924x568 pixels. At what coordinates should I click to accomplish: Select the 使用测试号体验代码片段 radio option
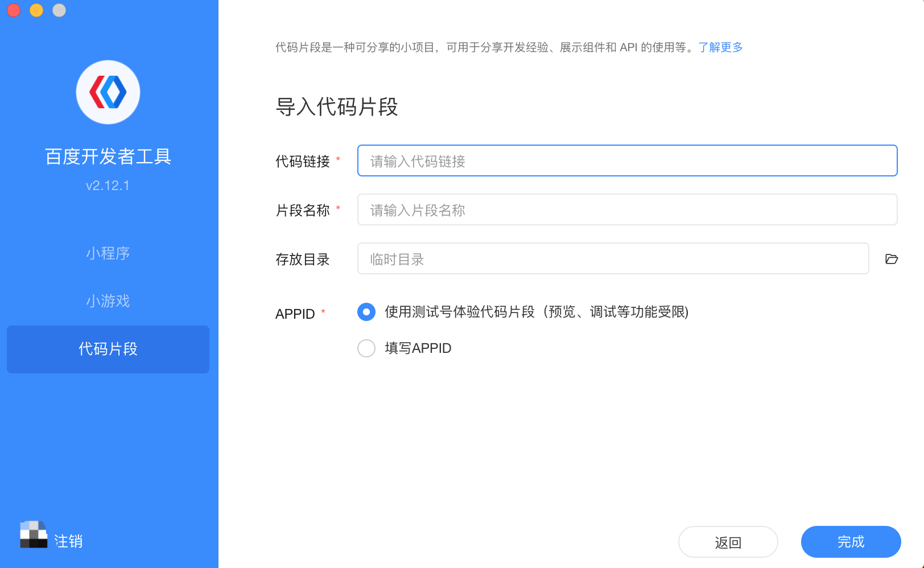(x=366, y=312)
